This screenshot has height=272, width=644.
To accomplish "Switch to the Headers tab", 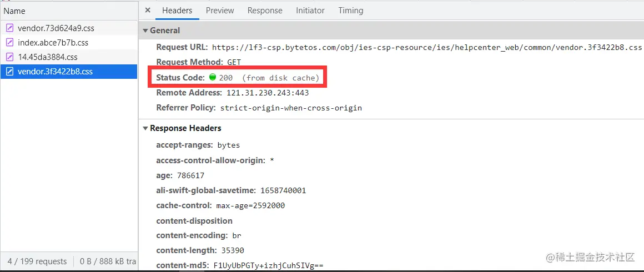I will point(177,11).
